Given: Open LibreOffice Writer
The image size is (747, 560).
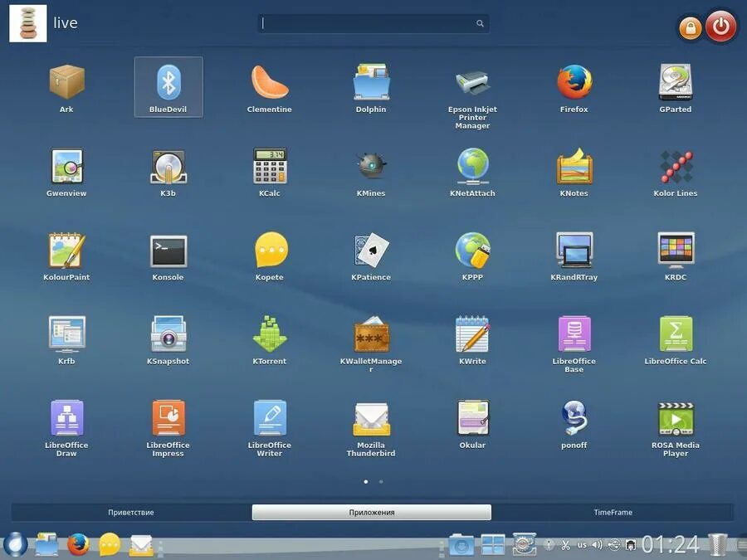Looking at the screenshot, I should pos(270,428).
